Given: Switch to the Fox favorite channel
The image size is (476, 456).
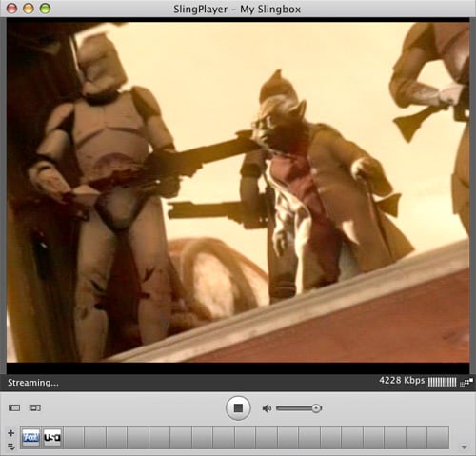Looking at the screenshot, I should point(30,438).
